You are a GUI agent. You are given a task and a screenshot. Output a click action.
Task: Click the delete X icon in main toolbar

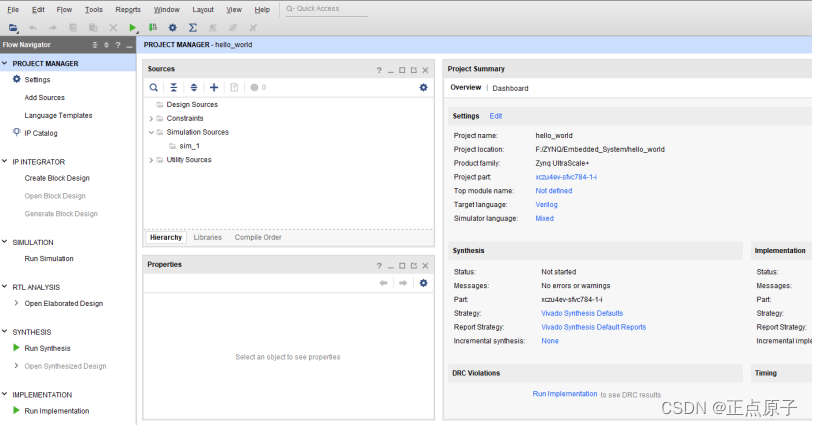click(x=113, y=28)
